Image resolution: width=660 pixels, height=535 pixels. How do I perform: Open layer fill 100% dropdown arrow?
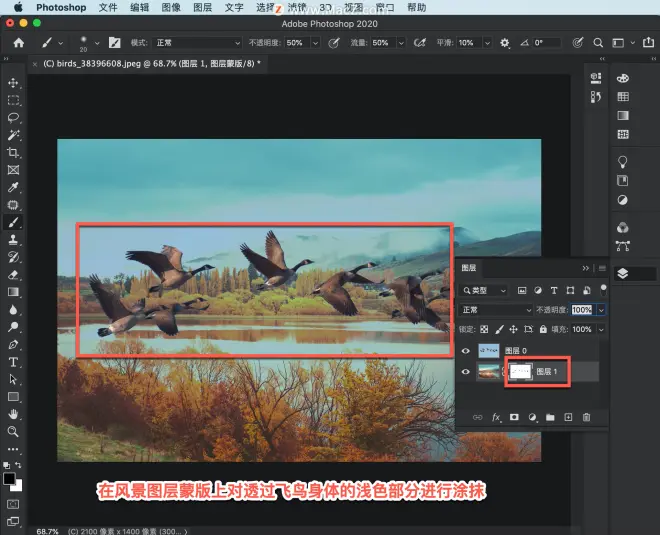(x=601, y=329)
